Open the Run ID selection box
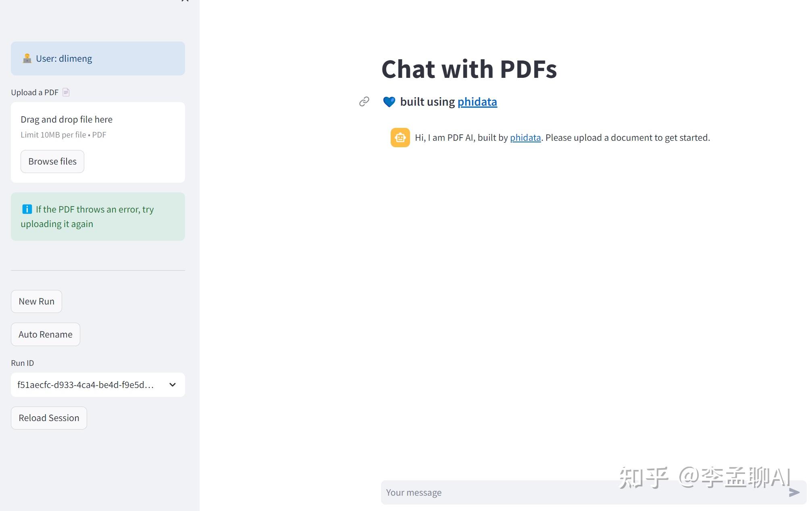 coord(98,384)
